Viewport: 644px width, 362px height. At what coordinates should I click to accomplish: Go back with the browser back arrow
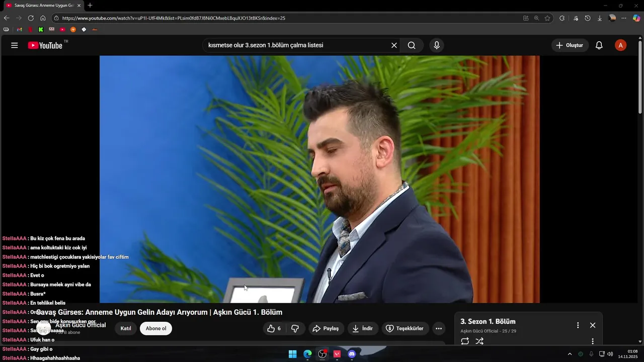coord(7,18)
